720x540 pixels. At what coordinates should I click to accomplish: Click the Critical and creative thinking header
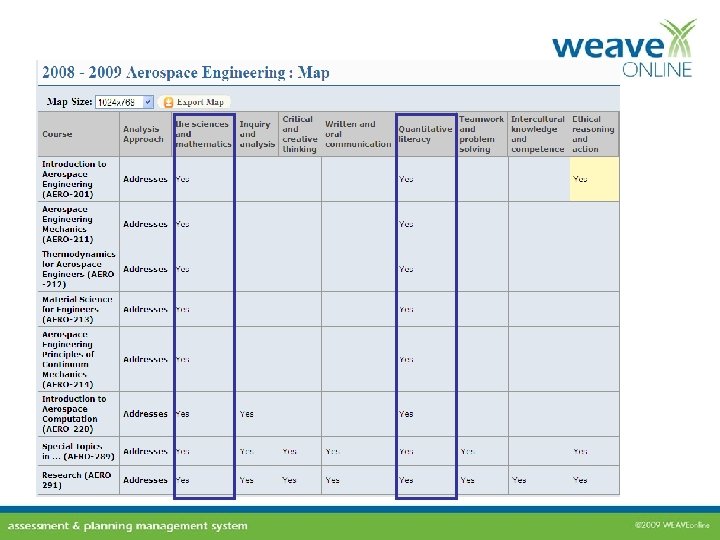point(300,134)
